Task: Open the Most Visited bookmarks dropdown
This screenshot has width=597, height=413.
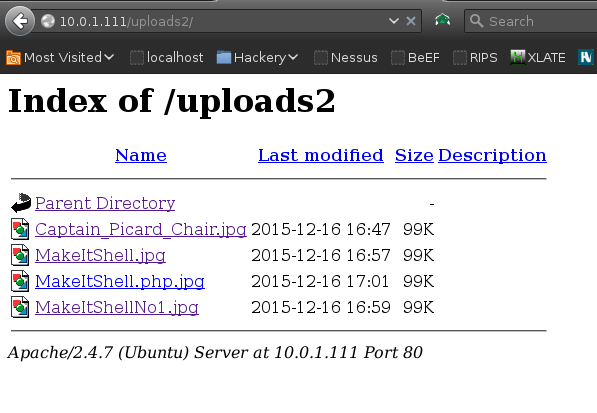Action: click(60, 57)
